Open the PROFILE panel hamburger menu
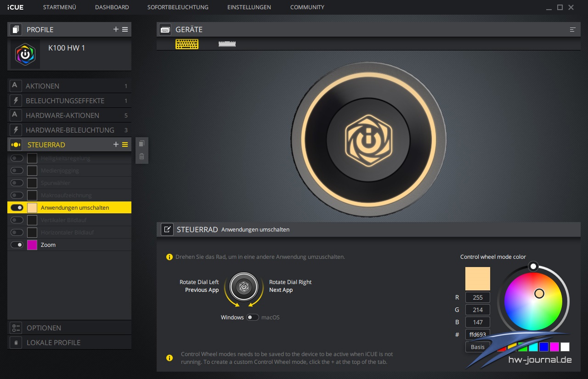The image size is (588, 379). (125, 29)
